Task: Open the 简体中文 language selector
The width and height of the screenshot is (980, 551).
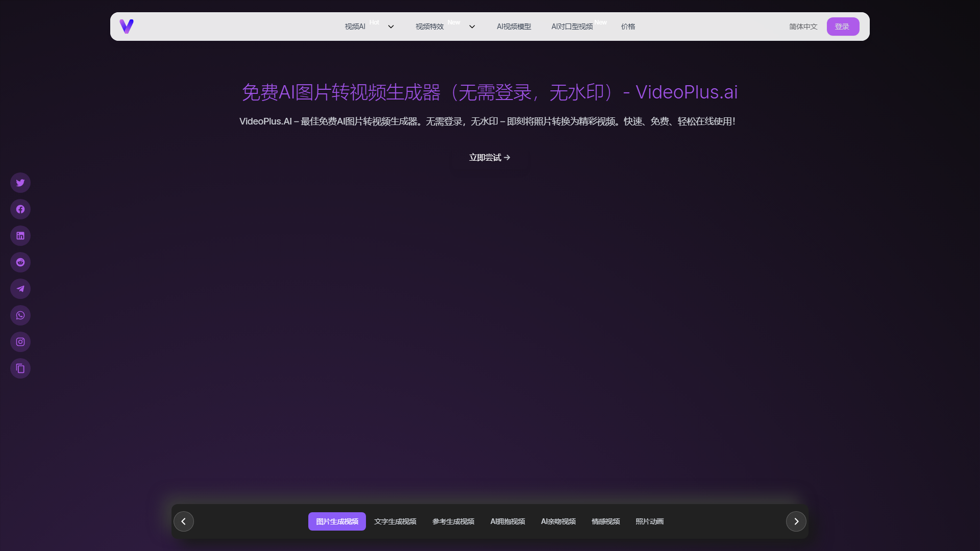Action: 803,27
